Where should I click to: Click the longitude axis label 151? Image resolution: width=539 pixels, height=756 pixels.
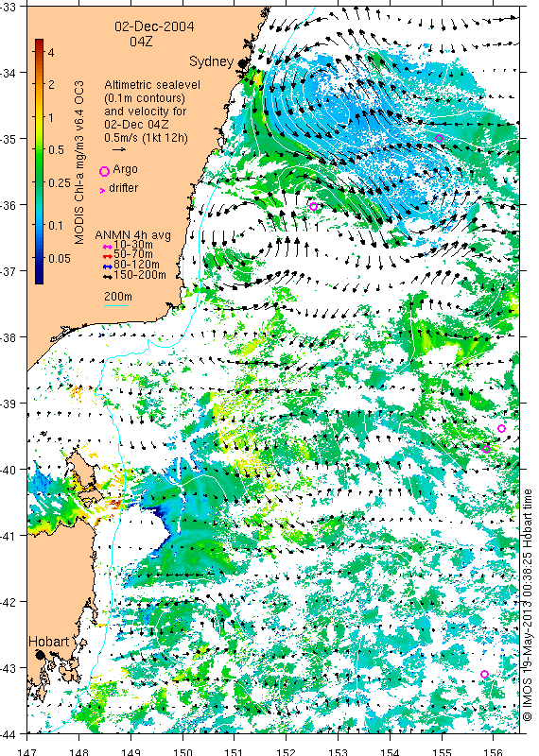(x=234, y=751)
